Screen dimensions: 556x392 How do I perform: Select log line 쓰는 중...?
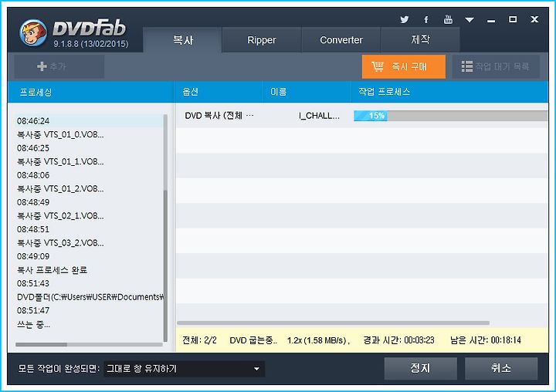point(33,324)
